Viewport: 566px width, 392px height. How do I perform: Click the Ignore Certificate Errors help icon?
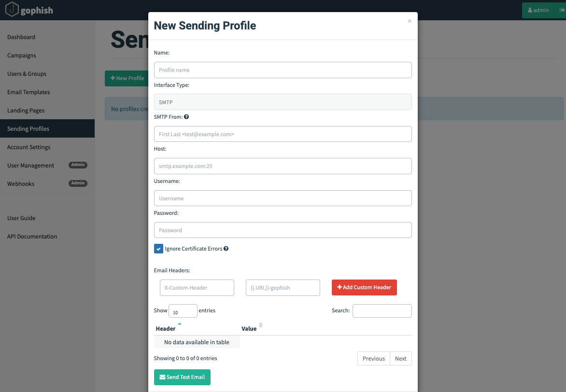click(x=226, y=249)
